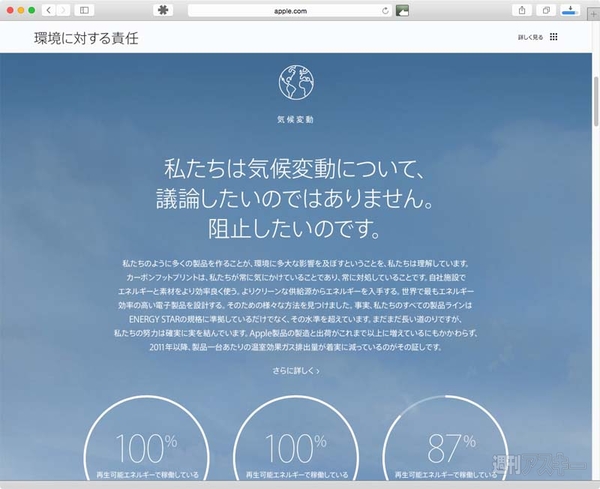
Task: Close the window with the red button
Action: pyautogui.click(x=10, y=10)
